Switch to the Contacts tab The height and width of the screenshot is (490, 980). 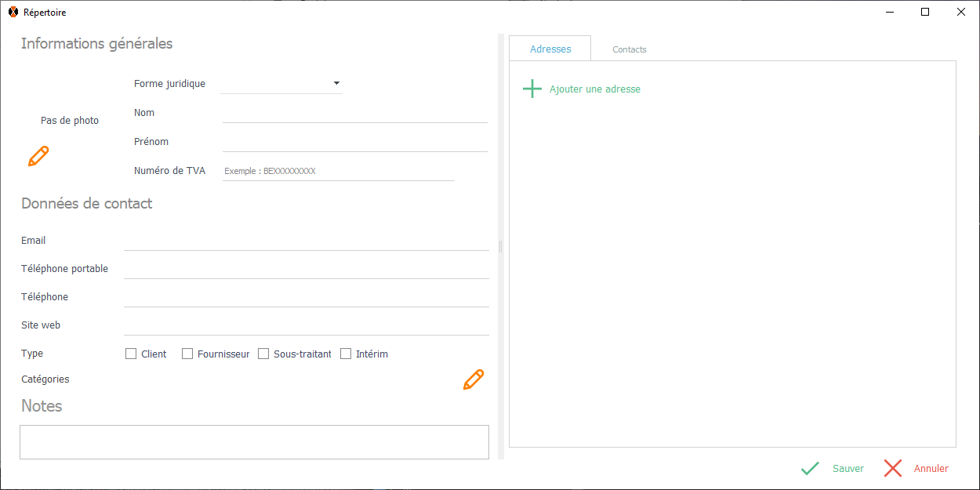[629, 49]
